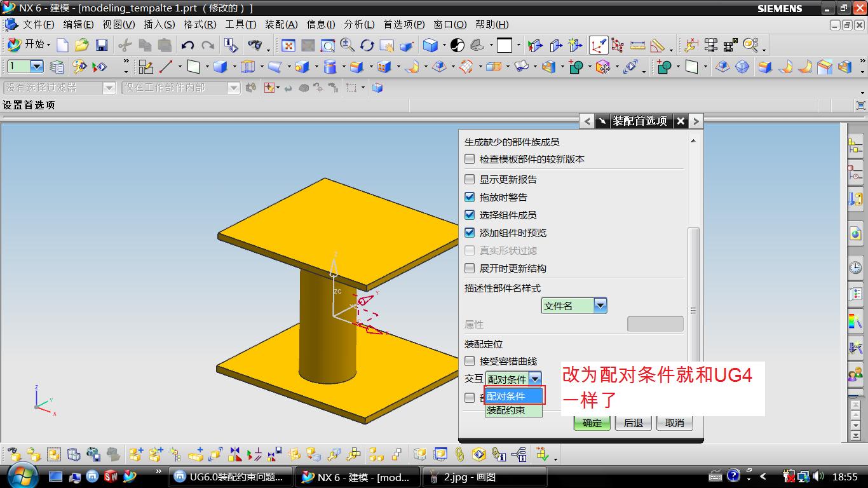Uncheck the 添加组件时预览 checkbox

click(x=470, y=233)
